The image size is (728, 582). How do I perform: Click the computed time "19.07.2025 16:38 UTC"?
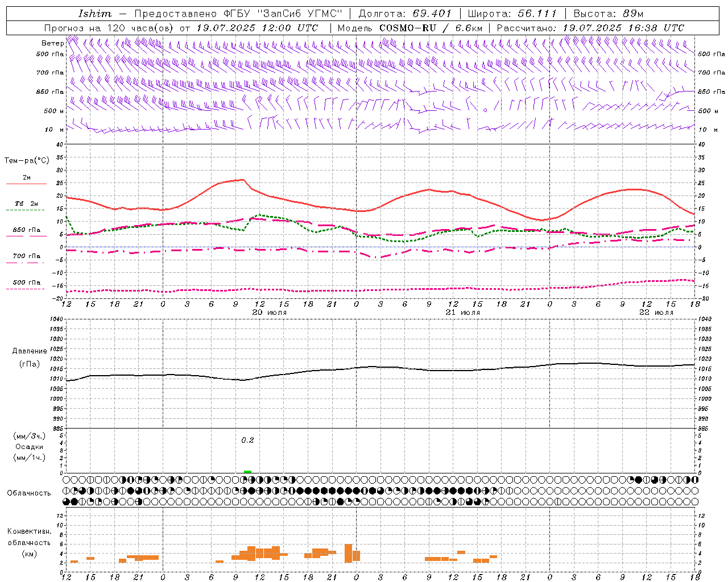623,28
